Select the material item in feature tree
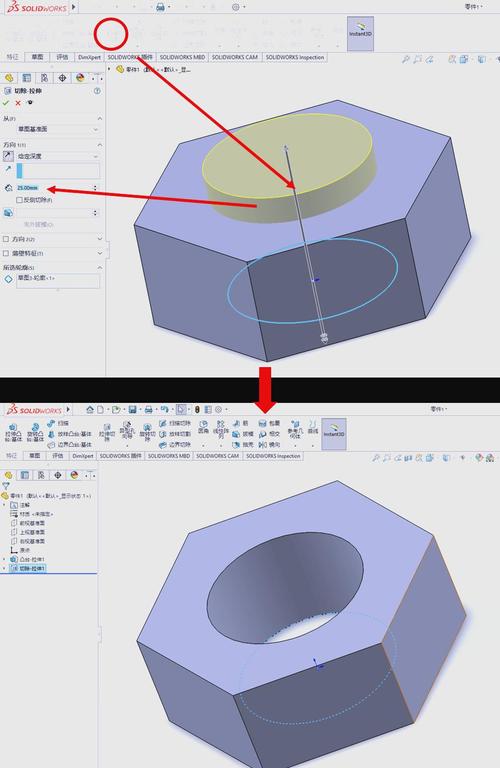Image resolution: width=500 pixels, height=768 pixels. click(x=32, y=514)
